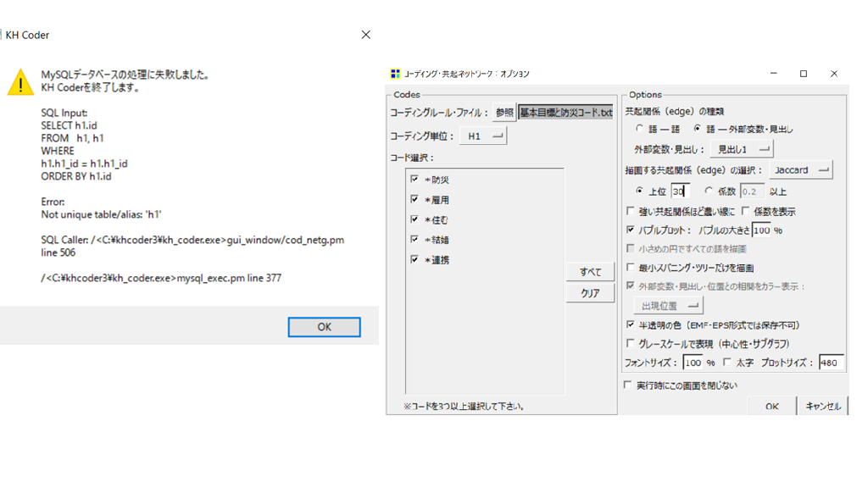The image size is (868, 488).
Task: Click the MySQLデータベースの処理に失敗しました message
Action: click(125, 75)
